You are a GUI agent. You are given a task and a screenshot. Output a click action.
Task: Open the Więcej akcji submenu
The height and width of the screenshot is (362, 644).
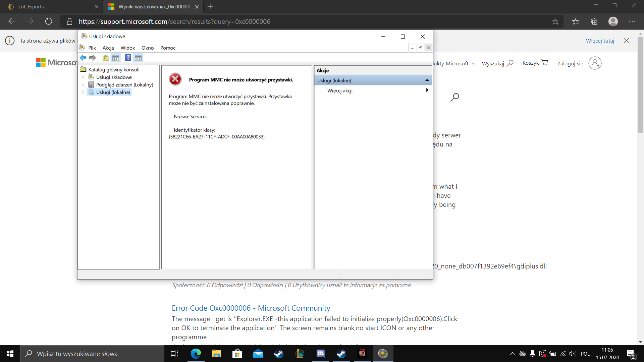pyautogui.click(x=340, y=90)
